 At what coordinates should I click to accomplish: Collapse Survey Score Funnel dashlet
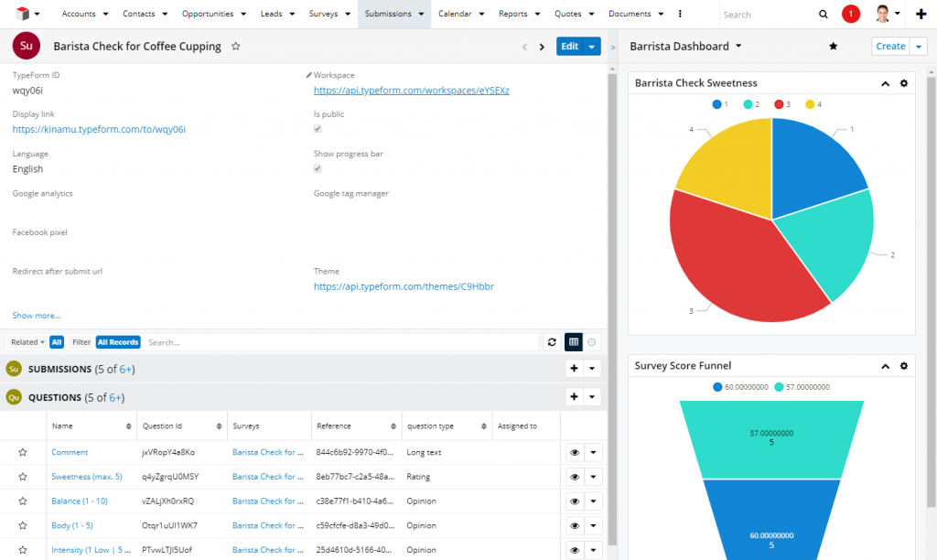[x=885, y=366]
